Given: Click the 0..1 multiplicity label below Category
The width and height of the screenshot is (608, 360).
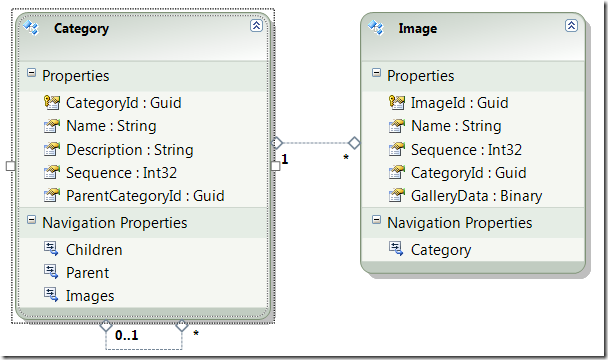Looking at the screenshot, I should point(127,335).
